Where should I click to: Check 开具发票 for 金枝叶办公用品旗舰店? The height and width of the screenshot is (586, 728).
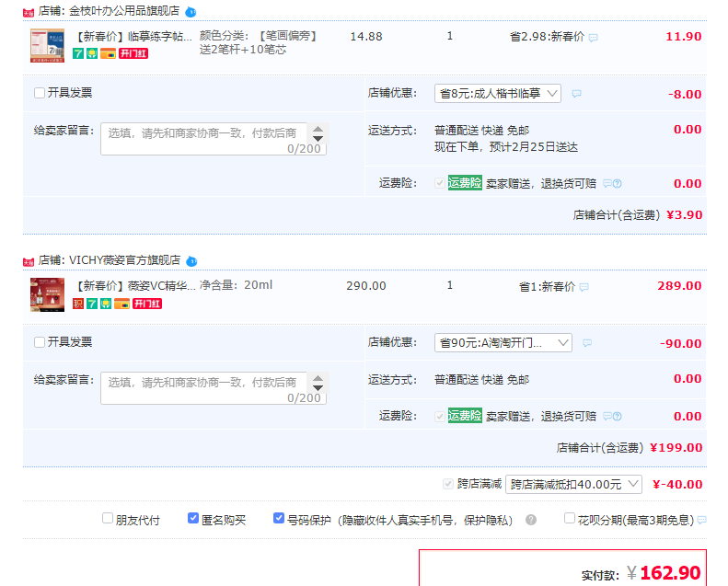click(x=40, y=93)
